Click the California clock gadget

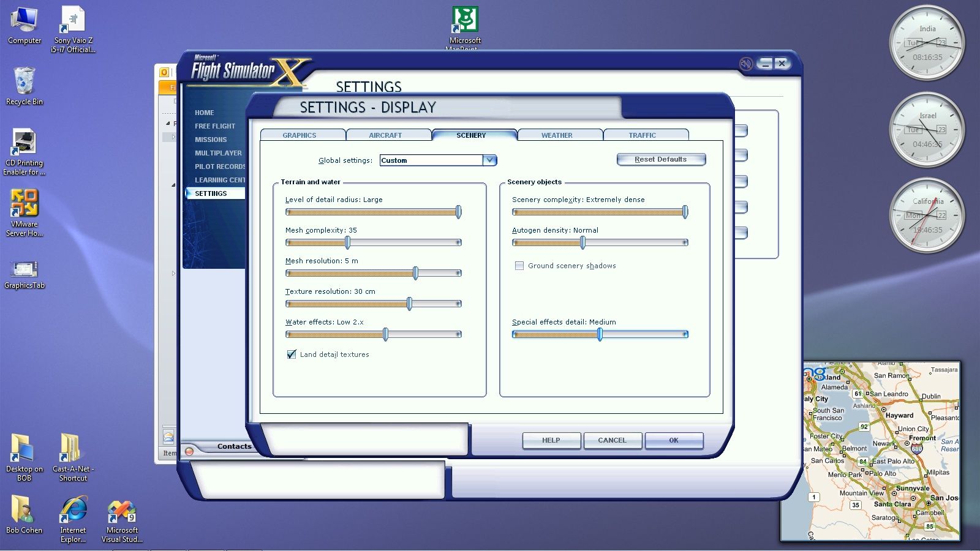point(927,216)
